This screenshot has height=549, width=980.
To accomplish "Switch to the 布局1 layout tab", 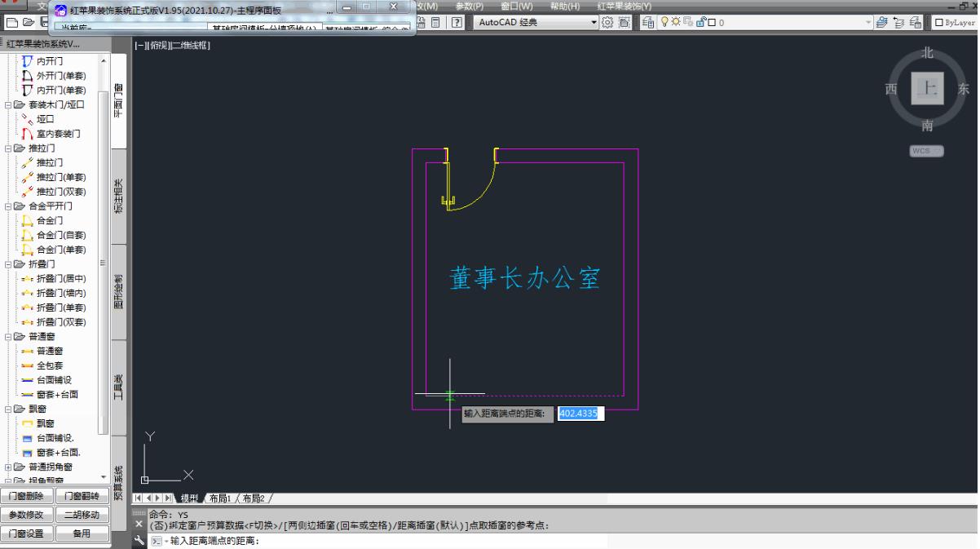I will [x=219, y=498].
